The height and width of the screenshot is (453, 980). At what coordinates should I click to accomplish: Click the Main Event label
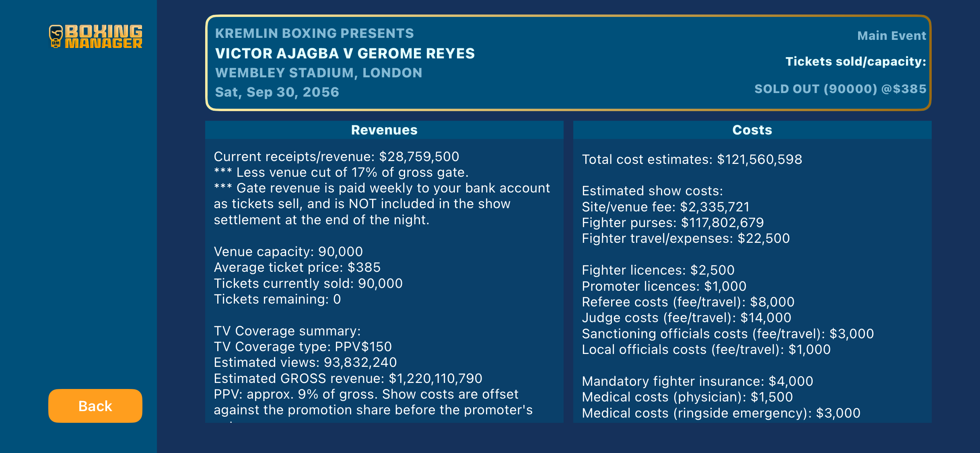(891, 36)
